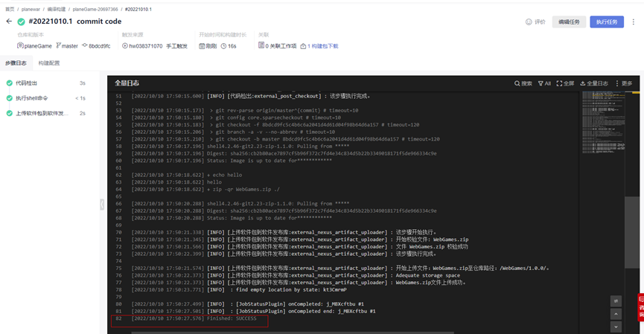Screen dimensions: 644x334
Task: Click the 全量日志 panel title
Action: click(127, 83)
